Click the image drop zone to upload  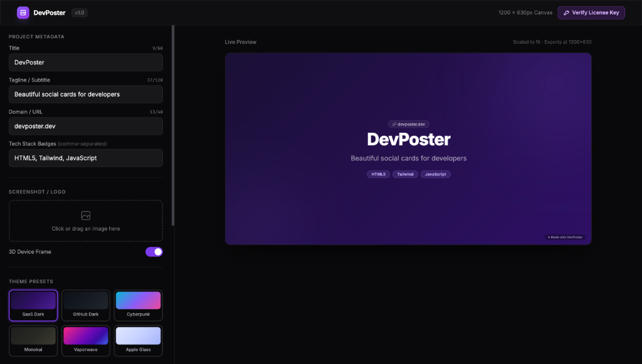click(85, 221)
